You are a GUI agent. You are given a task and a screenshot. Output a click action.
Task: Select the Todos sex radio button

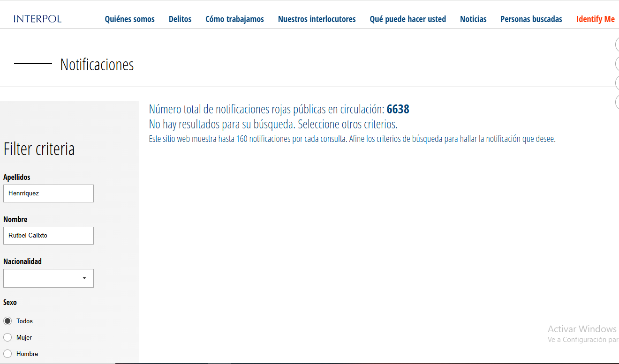(8, 321)
